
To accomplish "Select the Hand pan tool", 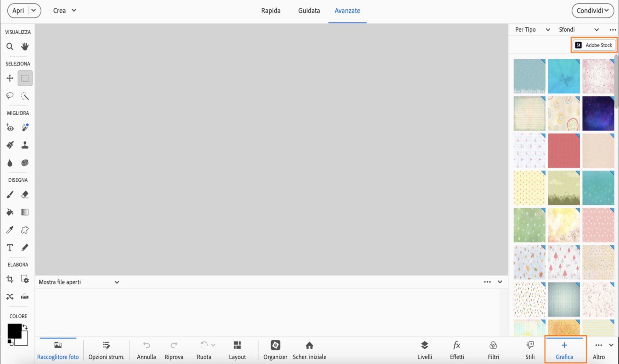I will 25,47.
